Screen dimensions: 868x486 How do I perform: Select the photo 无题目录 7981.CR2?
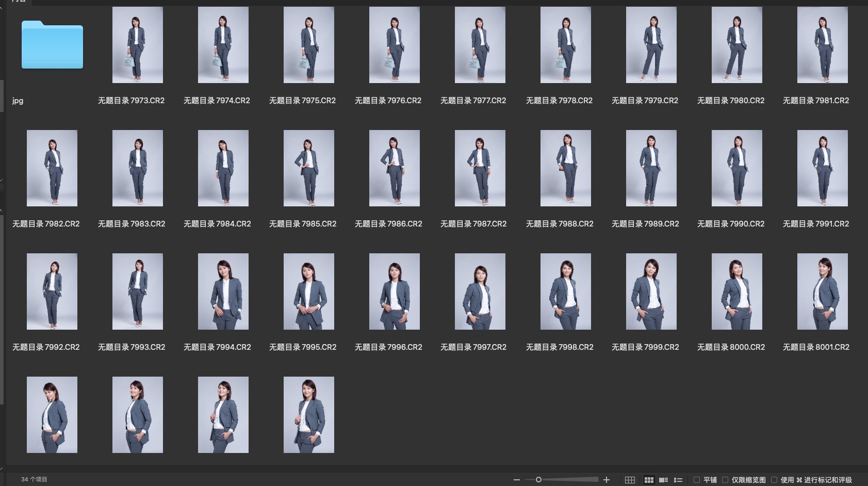pyautogui.click(x=822, y=45)
